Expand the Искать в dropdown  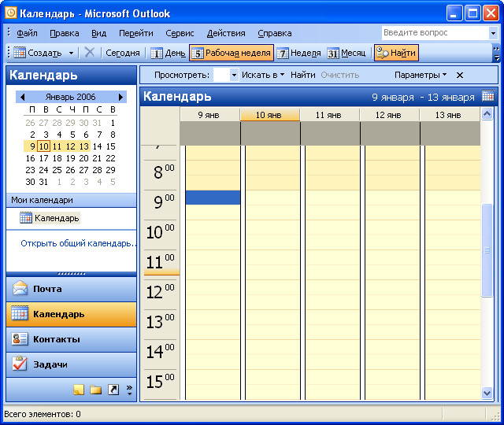coord(263,76)
